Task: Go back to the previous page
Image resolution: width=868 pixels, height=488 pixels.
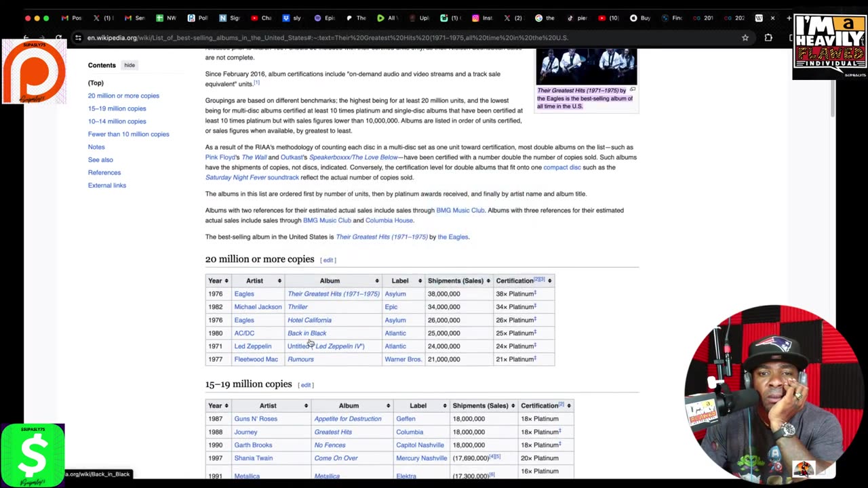Action: (x=26, y=38)
